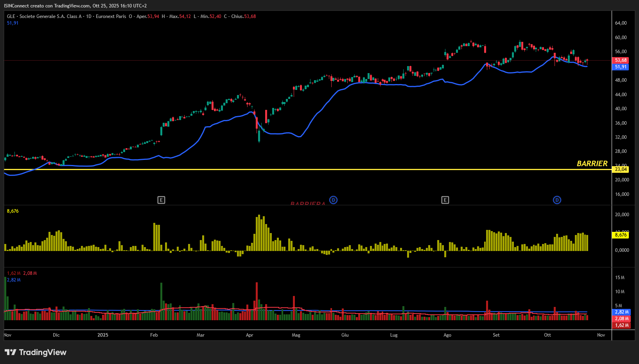Select the red 53,68 last price label
639x364 pixels.
621,60
